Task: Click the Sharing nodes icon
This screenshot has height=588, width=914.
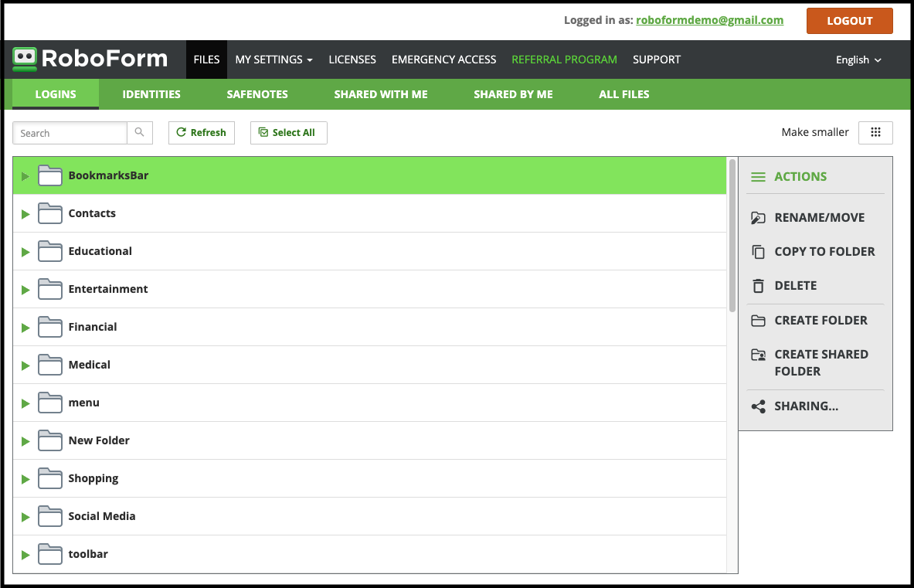Action: (x=758, y=406)
